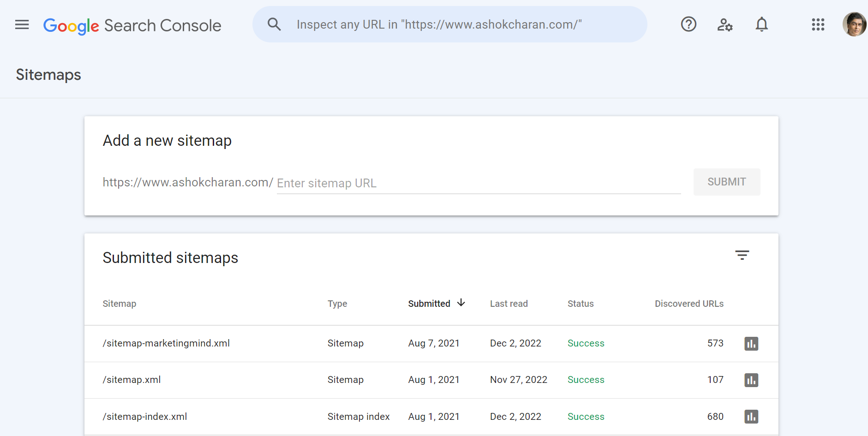Open the account profile avatar
The image size is (868, 436).
pyautogui.click(x=854, y=24)
